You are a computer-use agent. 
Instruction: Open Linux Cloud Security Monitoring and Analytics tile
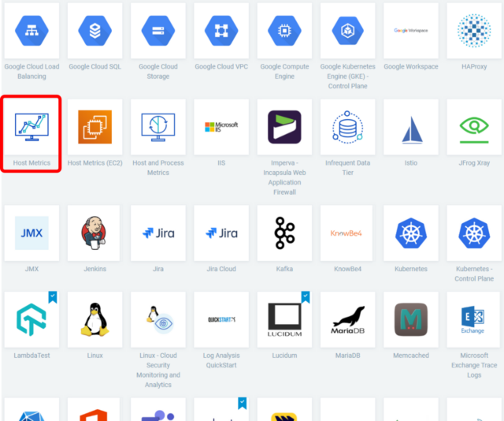(158, 319)
